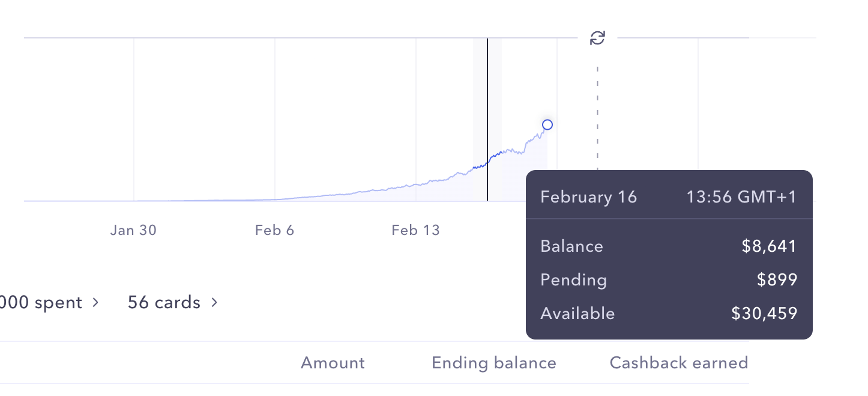Click the 13:56 GMT+1 time in the tooltip
The width and height of the screenshot is (868, 396).
pyautogui.click(x=741, y=197)
